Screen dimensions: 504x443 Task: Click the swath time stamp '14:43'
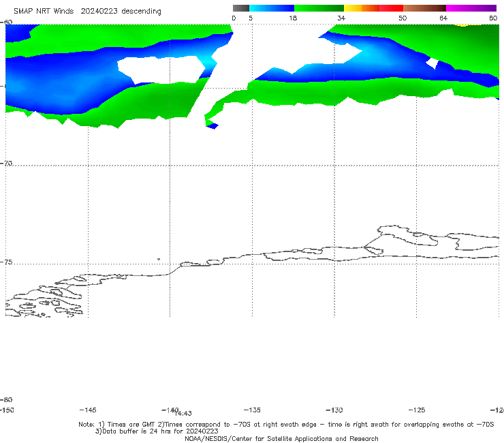pyautogui.click(x=183, y=414)
